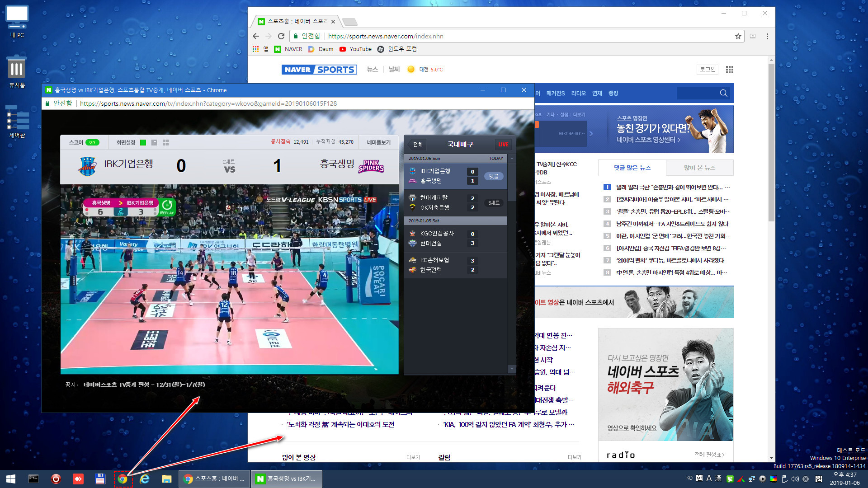Open new tab in main Chrome window

[x=350, y=21]
